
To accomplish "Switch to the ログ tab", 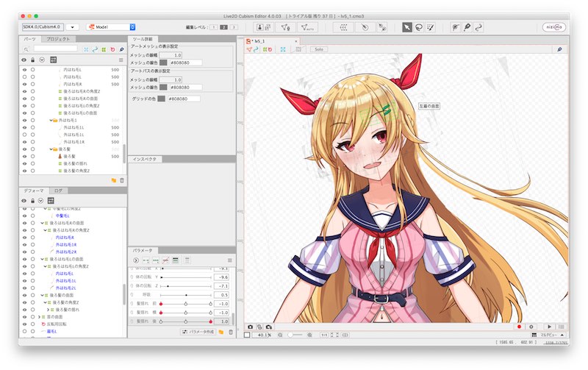I will (x=59, y=191).
